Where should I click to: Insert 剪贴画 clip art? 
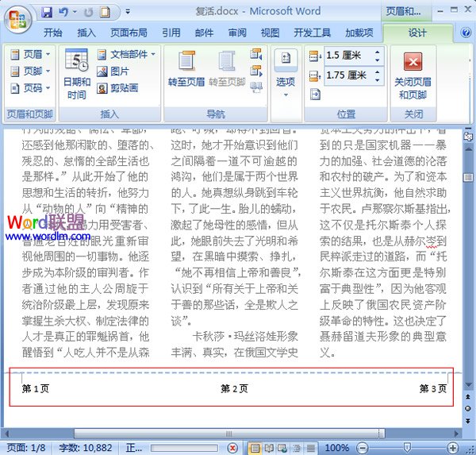pos(117,88)
